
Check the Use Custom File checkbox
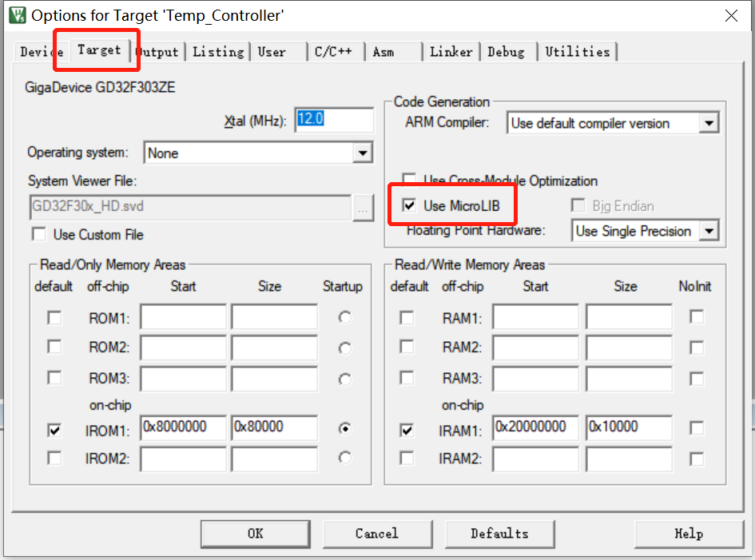click(38, 234)
